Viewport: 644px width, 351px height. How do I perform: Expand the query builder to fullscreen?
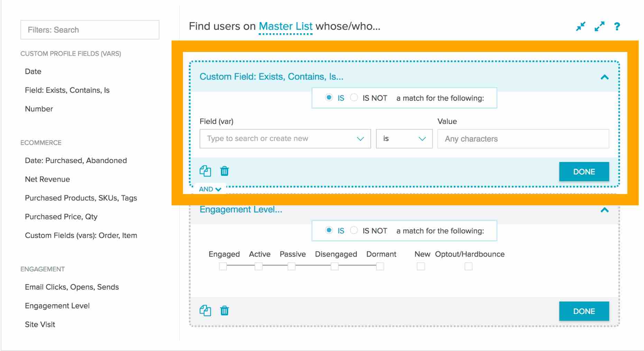pos(600,26)
